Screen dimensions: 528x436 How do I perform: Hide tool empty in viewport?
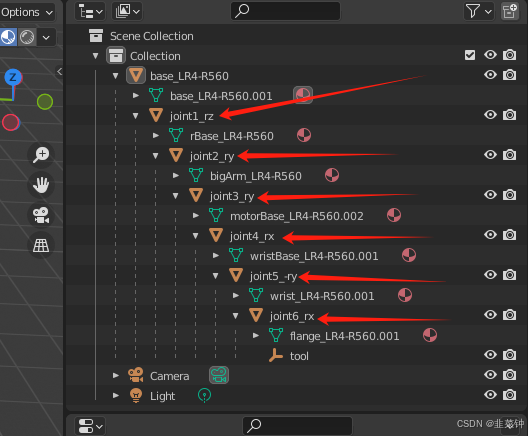coord(490,354)
